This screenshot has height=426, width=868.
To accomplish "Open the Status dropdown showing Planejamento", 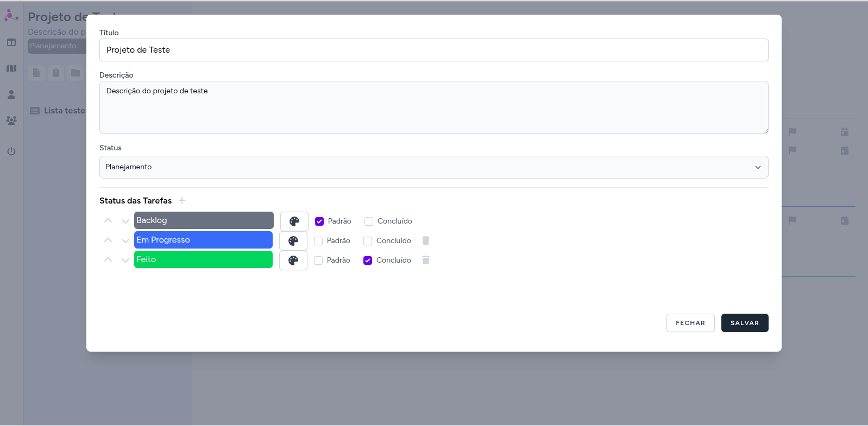I will point(434,167).
